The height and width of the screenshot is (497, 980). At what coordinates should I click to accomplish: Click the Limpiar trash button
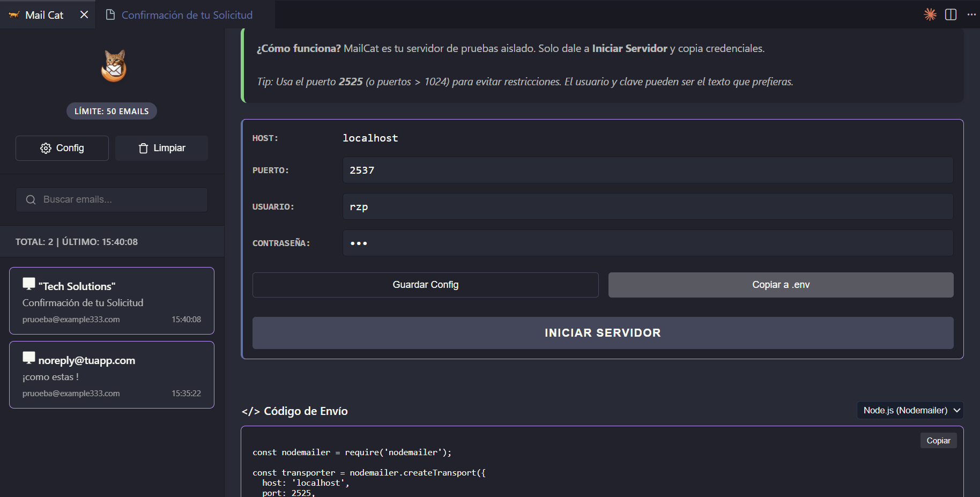pos(161,148)
